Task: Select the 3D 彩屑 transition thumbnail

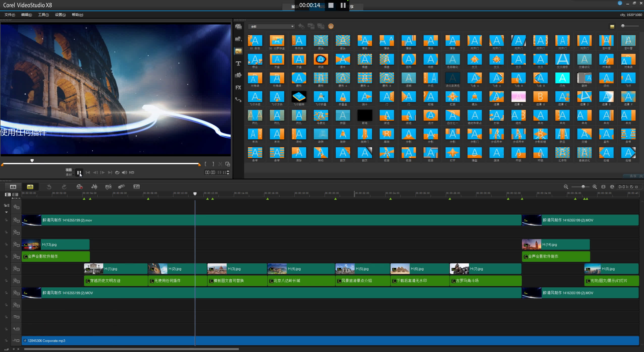Action: pos(255,42)
